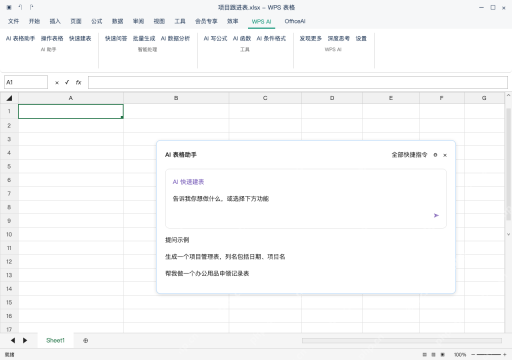The width and height of the screenshot is (512, 360).
Task: Click cell A1
Action: click(x=71, y=111)
